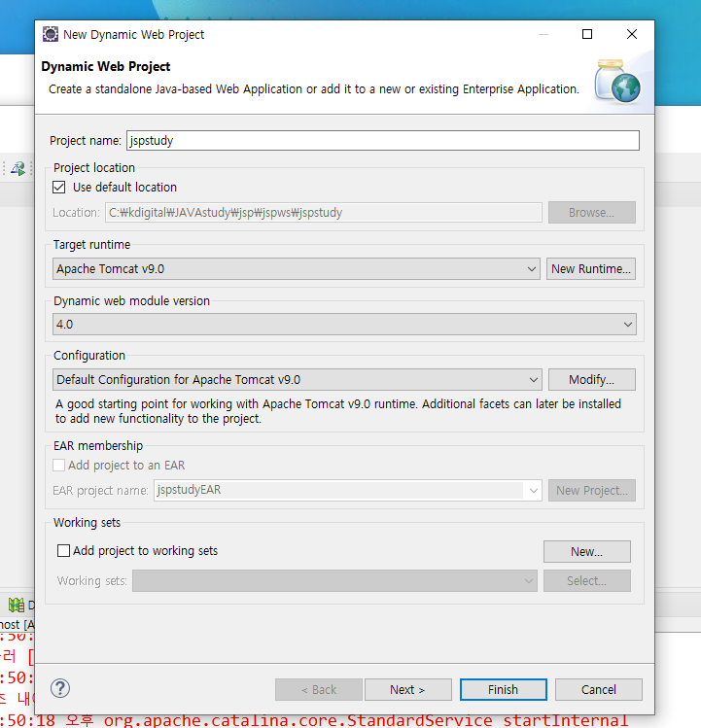This screenshot has width=701, height=728.
Task: Expand the Dynamic web module version dropdown
Action: pyautogui.click(x=344, y=324)
